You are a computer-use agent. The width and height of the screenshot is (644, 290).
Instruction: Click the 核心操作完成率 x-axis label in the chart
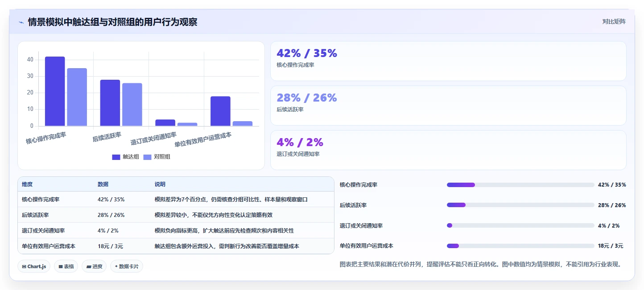tap(46, 138)
